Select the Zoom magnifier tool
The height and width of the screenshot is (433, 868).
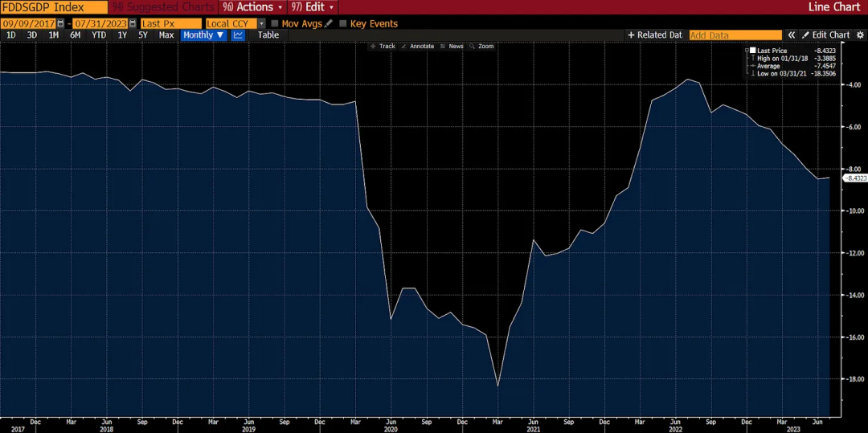tap(481, 47)
